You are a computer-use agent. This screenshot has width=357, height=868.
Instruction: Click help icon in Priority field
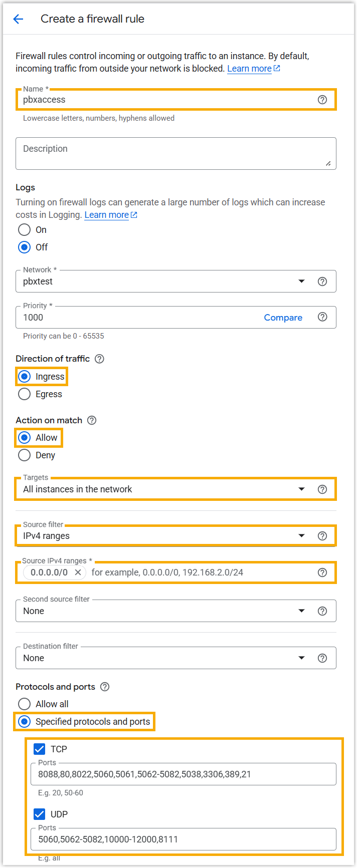point(322,317)
